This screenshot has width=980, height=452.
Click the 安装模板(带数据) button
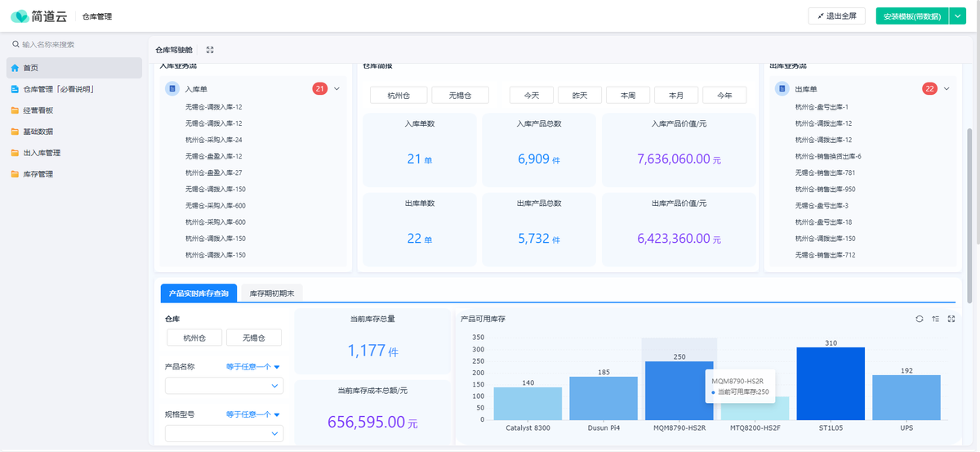click(911, 16)
